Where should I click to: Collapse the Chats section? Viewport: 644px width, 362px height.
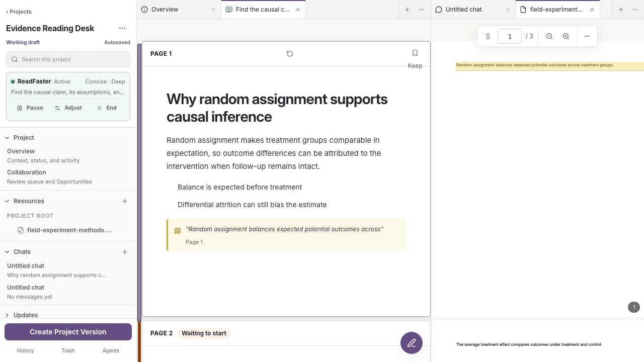tap(7, 252)
